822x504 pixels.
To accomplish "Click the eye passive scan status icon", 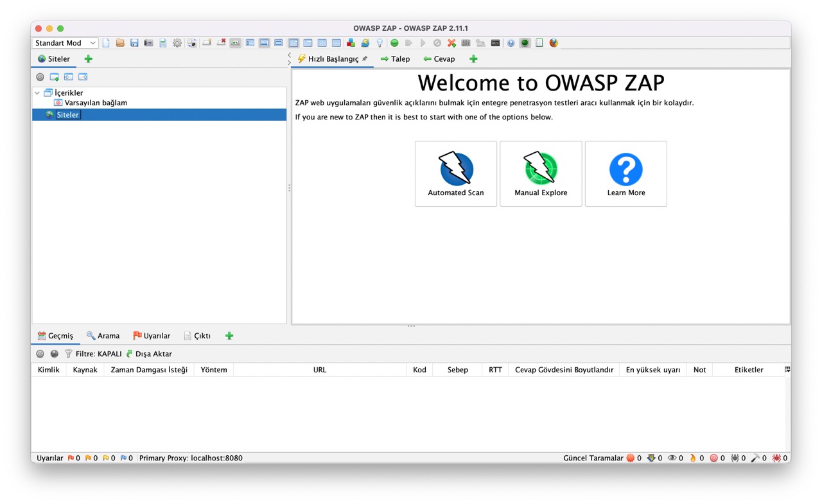I will point(672,458).
